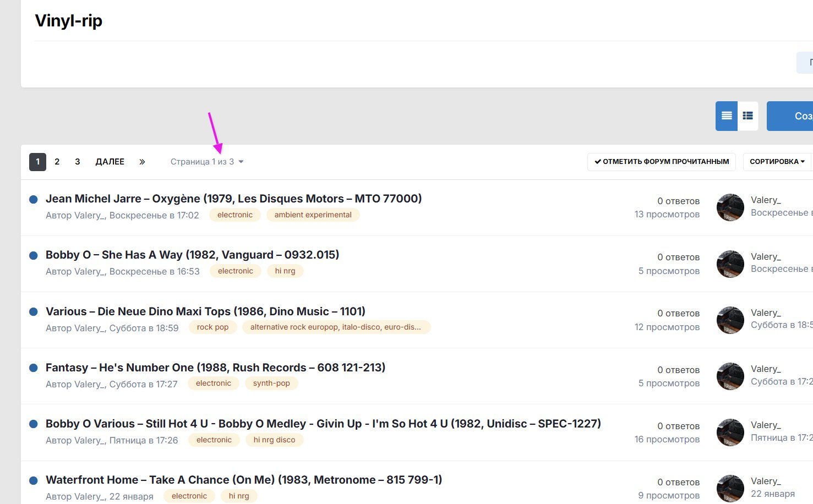Click unread dot beside Jean Michel Jarre topic

[34, 199]
